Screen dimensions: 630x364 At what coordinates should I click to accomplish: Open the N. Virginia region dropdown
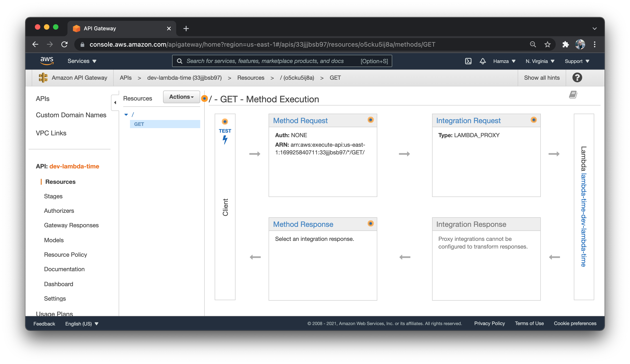[x=540, y=61]
